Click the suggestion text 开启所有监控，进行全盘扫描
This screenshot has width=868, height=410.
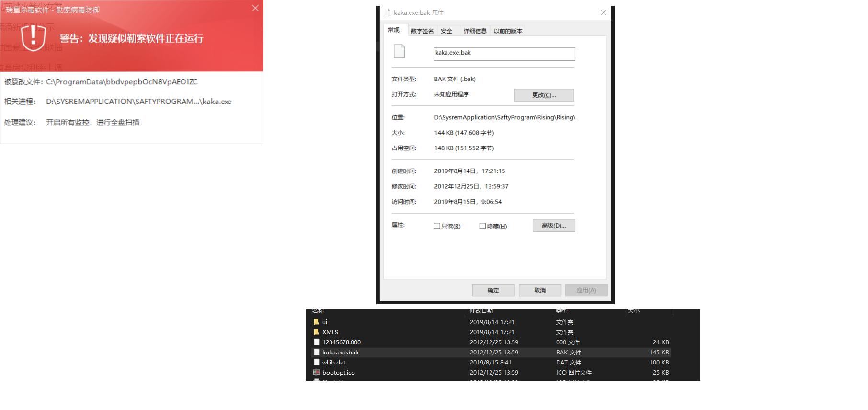click(x=93, y=123)
